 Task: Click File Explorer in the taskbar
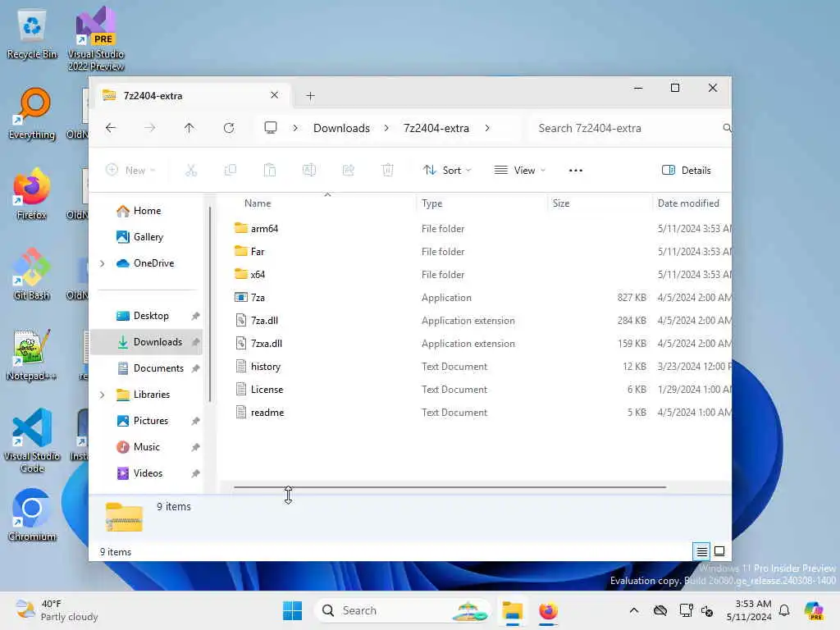(512, 610)
